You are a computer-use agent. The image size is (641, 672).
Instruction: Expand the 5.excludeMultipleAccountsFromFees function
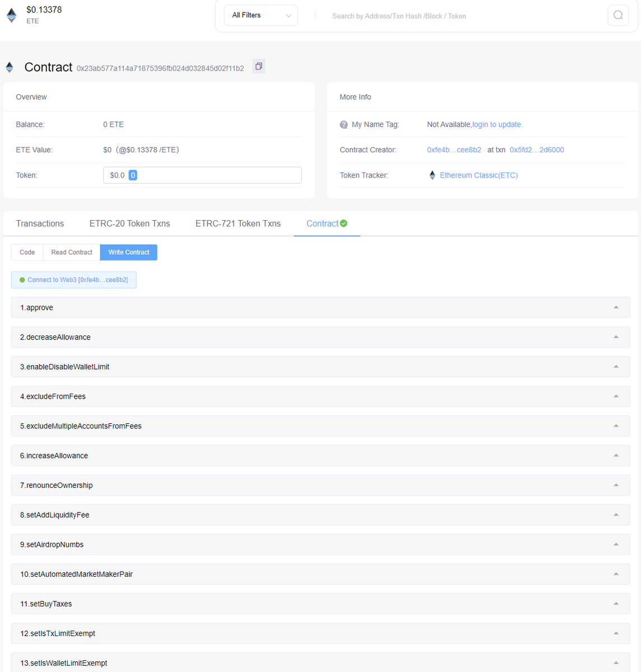(320, 426)
